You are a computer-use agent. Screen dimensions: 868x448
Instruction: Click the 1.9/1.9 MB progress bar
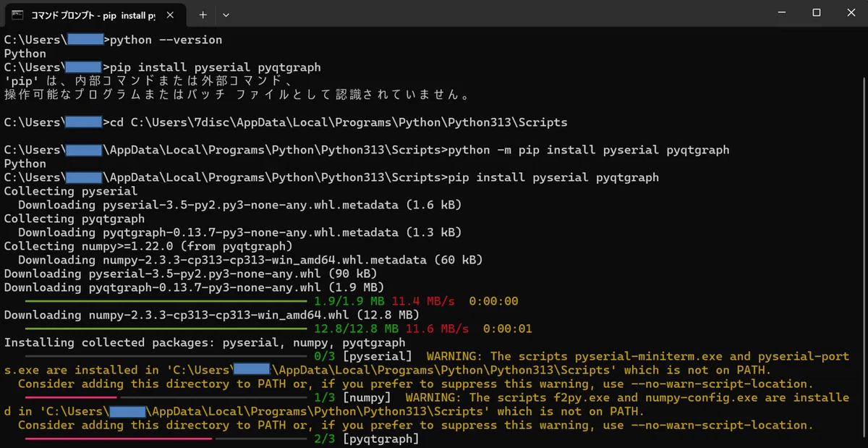coord(166,301)
